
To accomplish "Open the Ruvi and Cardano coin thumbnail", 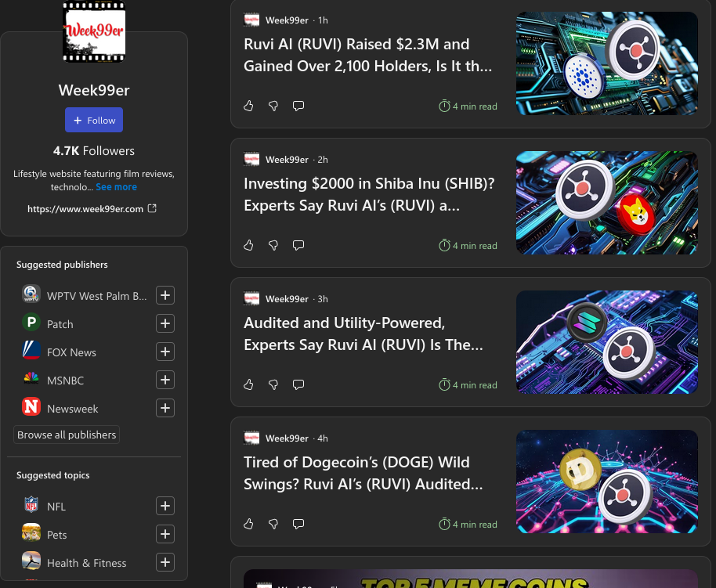I will coord(607,63).
